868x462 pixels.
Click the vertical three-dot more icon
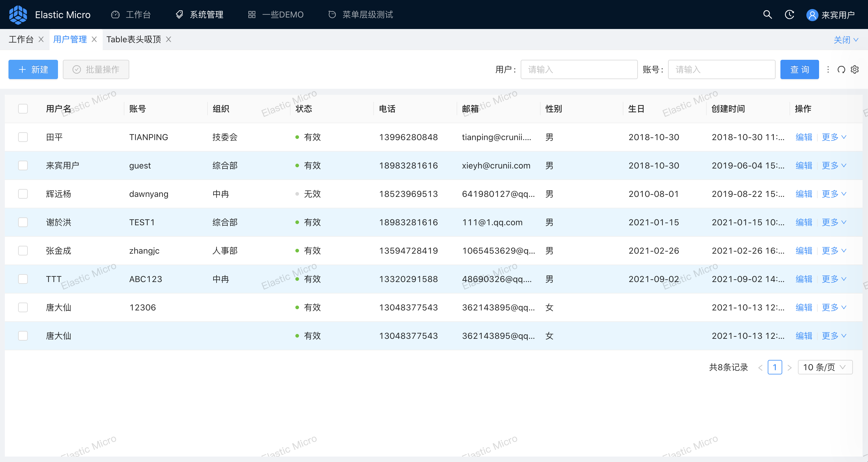[x=828, y=70]
